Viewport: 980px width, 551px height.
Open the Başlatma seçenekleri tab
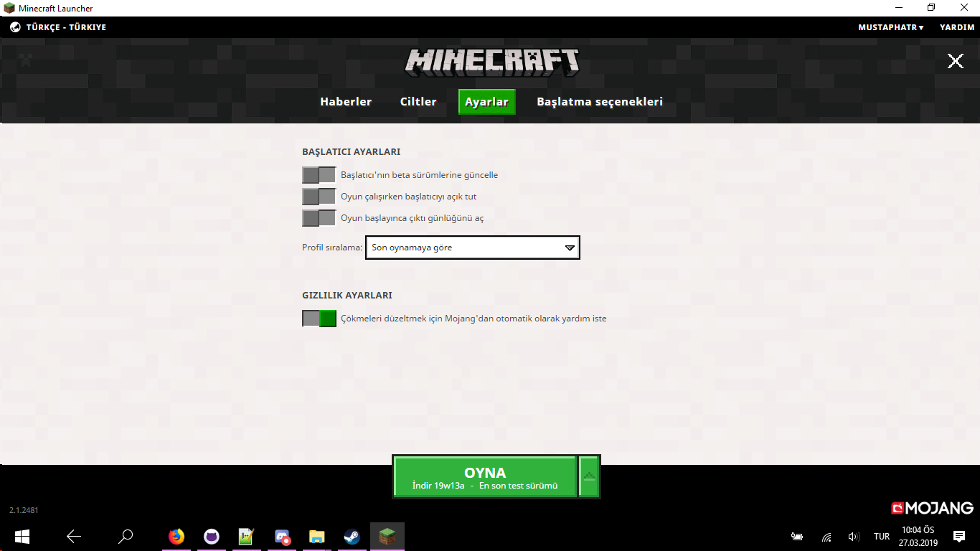tap(600, 102)
